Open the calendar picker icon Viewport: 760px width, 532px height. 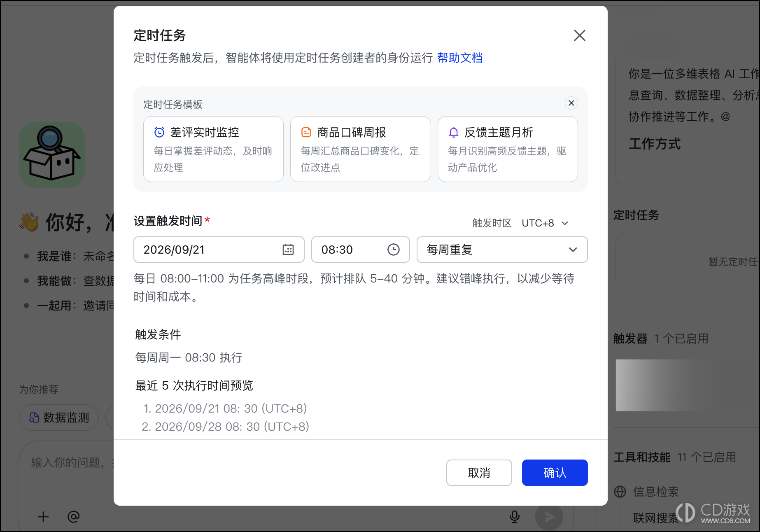288,250
